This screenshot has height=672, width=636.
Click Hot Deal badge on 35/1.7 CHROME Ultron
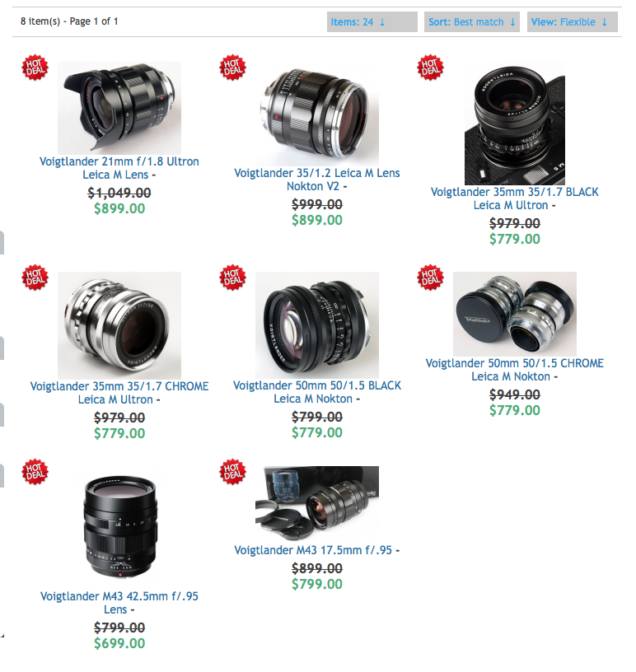pos(35,278)
